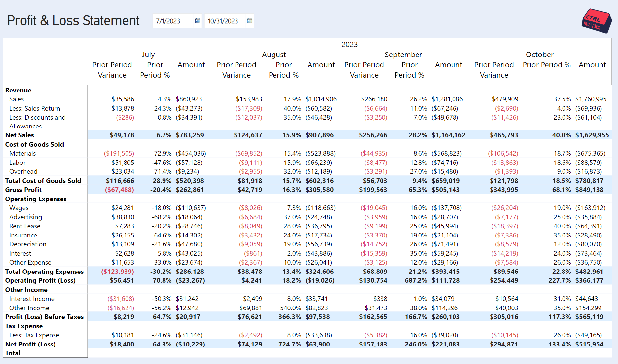Click the August month column header

tap(274, 55)
